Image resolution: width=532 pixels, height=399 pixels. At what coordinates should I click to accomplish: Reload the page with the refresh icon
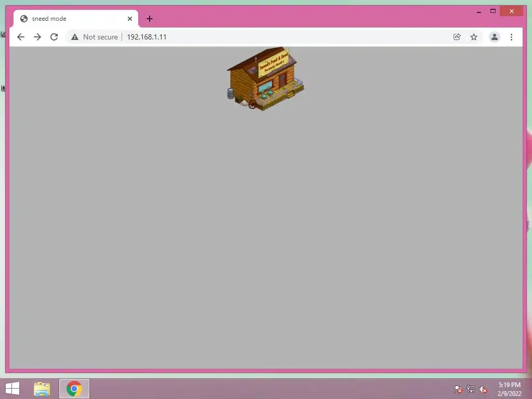pos(54,37)
